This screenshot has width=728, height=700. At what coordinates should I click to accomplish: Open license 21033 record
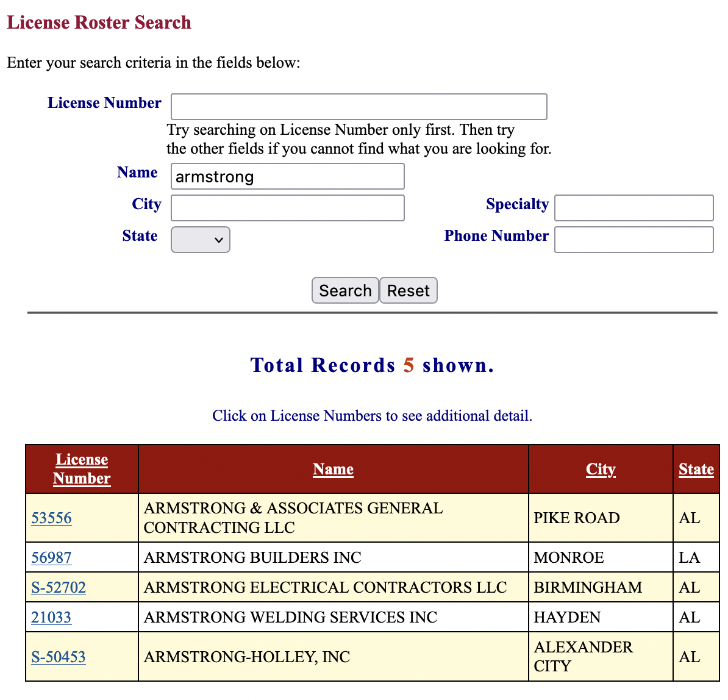pyautogui.click(x=51, y=617)
